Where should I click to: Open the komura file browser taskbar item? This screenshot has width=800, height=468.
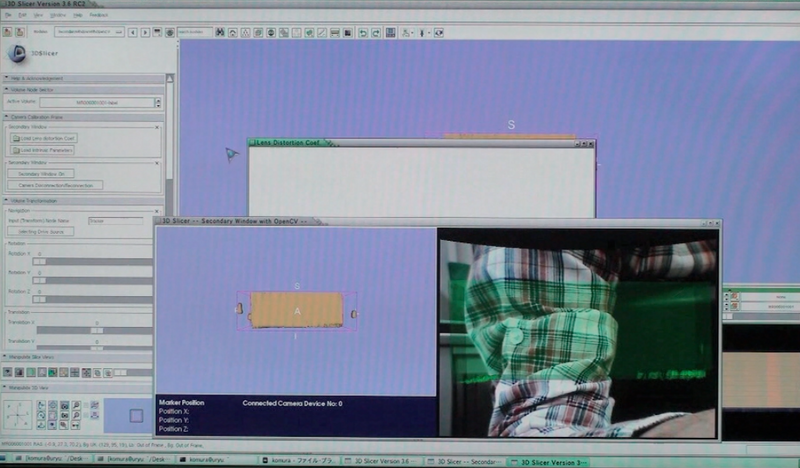pos(299,461)
